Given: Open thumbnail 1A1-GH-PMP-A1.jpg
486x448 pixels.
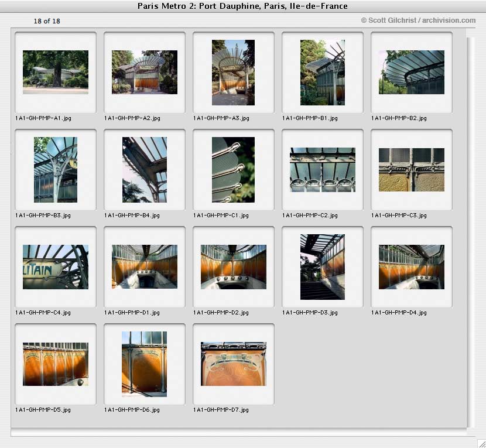Looking at the screenshot, I should pos(56,72).
